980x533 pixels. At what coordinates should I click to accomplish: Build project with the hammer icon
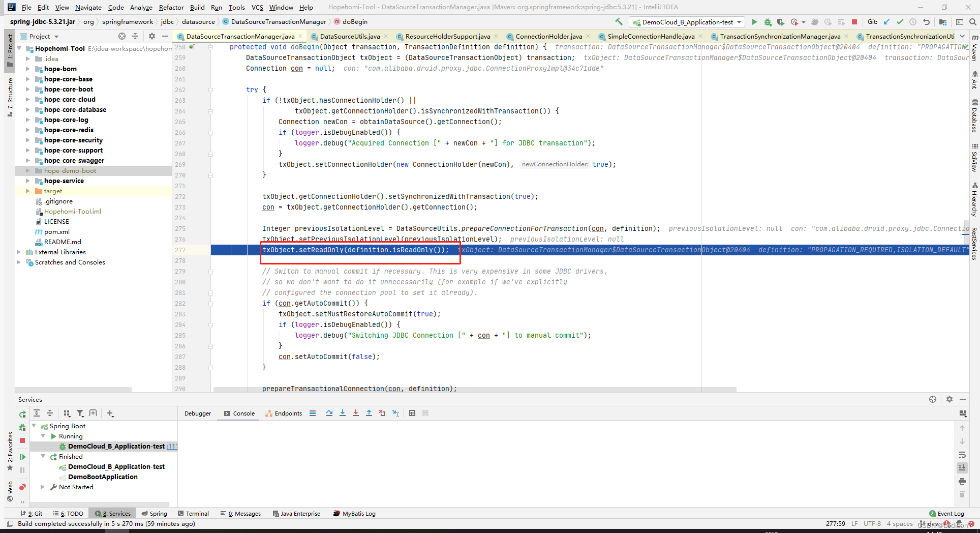point(619,22)
